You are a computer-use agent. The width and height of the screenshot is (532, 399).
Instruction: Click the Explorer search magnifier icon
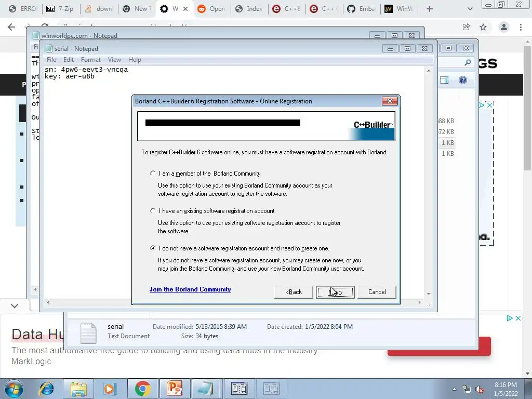pyautogui.click(x=468, y=62)
